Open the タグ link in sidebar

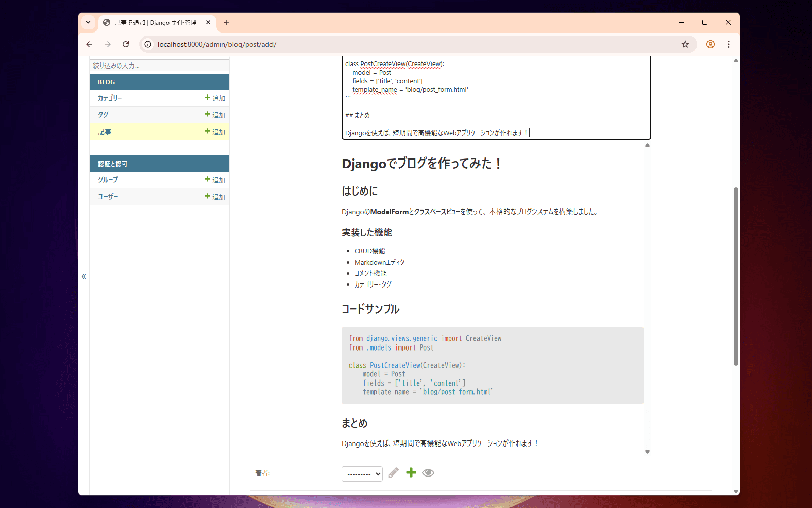coord(103,115)
